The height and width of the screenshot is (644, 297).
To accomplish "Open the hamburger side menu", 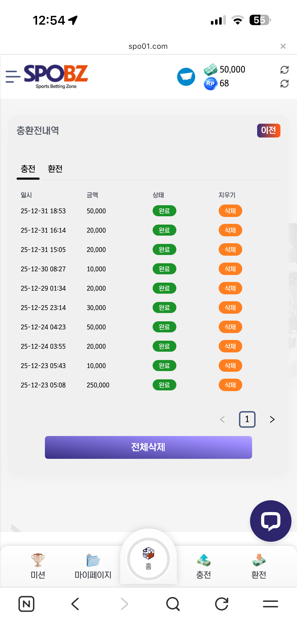I will coord(13,76).
